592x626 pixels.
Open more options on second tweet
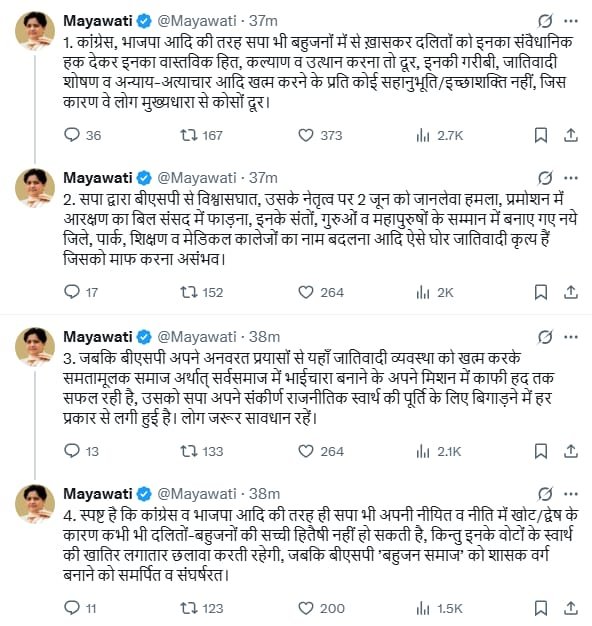point(571,178)
